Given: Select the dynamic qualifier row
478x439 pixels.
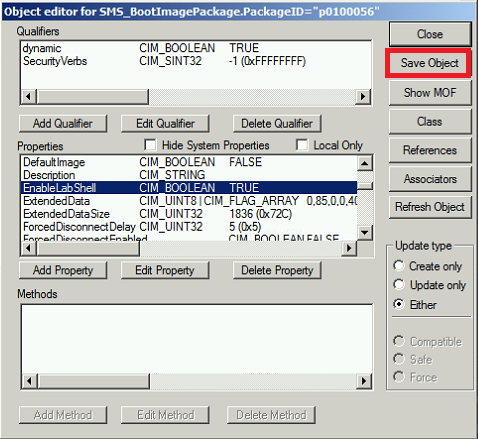Looking at the screenshot, I should coord(196,48).
